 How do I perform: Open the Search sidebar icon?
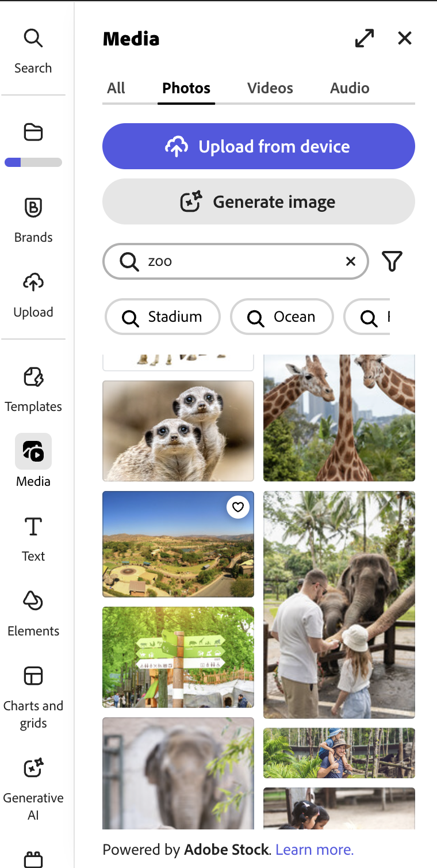tap(33, 52)
